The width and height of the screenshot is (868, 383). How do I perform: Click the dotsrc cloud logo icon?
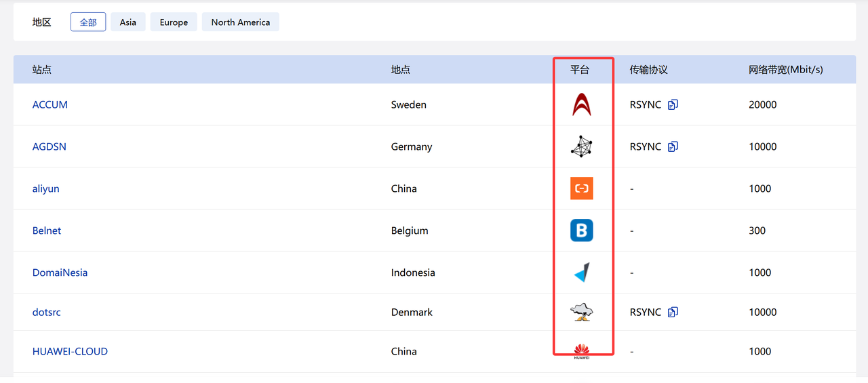pyautogui.click(x=582, y=312)
